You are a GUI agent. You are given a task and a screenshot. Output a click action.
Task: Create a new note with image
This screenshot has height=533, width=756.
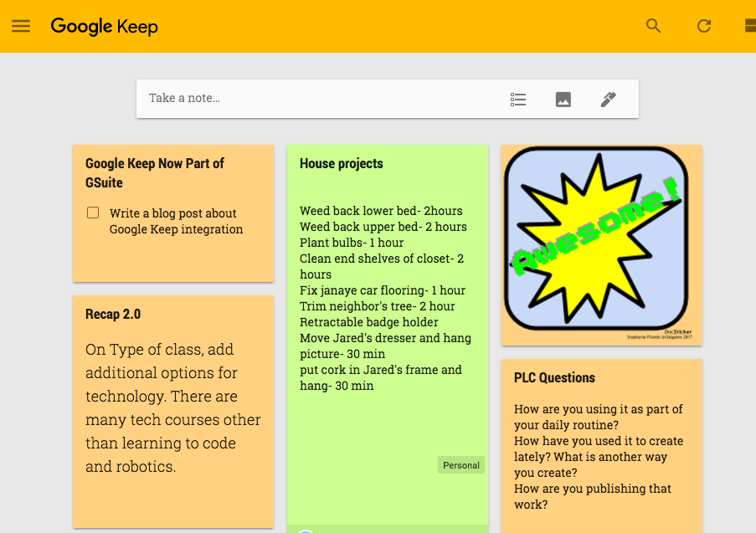click(x=563, y=100)
